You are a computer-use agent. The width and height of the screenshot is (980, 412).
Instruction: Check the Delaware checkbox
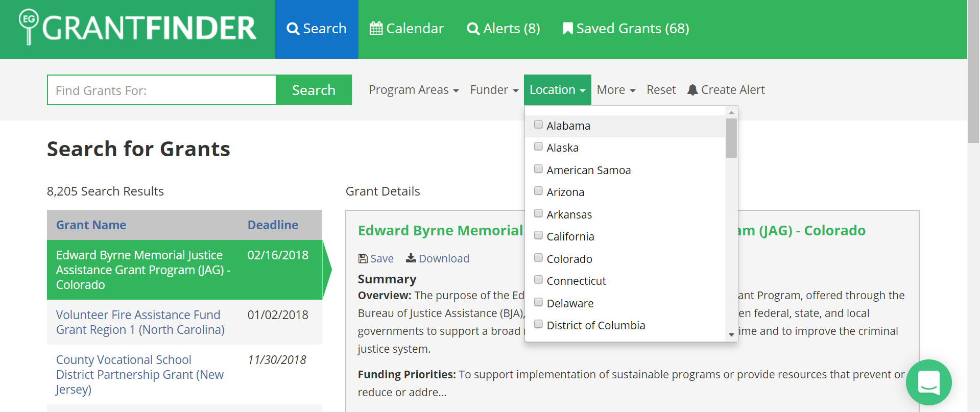pyautogui.click(x=538, y=302)
